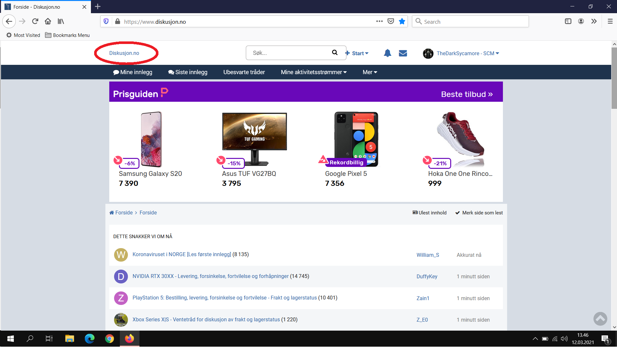This screenshot has height=364, width=617.
Task: Open Bookmarks Menu folder
Action: click(67, 35)
